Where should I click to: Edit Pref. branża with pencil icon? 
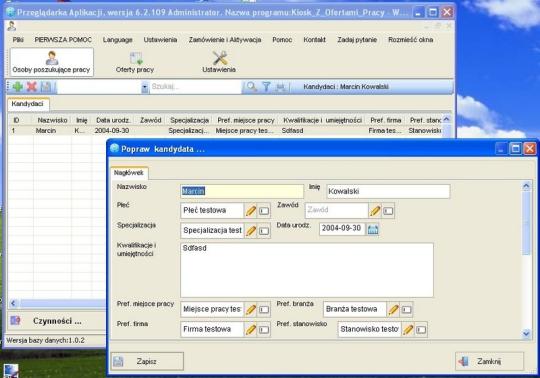pyautogui.click(x=393, y=309)
